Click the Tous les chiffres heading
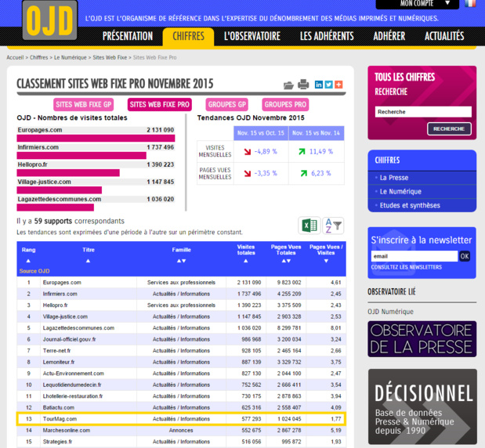This screenshot has width=485, height=448. pos(404,77)
